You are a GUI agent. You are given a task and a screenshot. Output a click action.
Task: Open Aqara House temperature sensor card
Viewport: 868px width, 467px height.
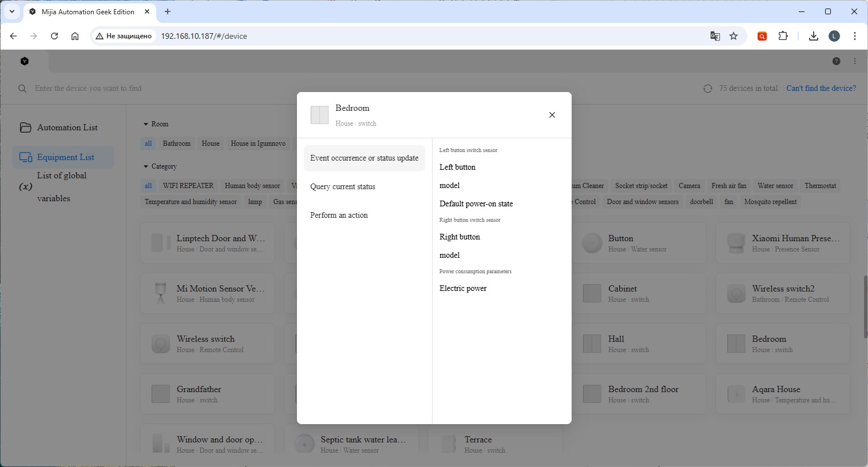click(783, 394)
